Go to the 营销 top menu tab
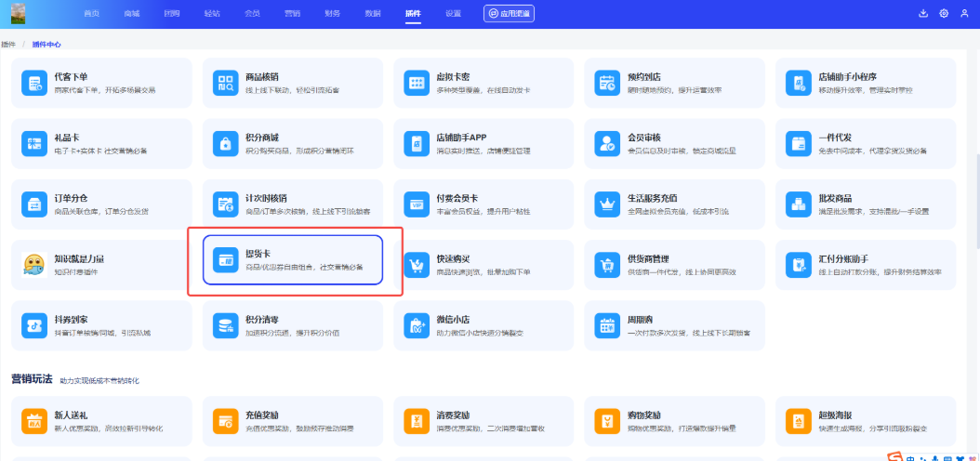Screen dimensions: 980x461 [x=292, y=14]
